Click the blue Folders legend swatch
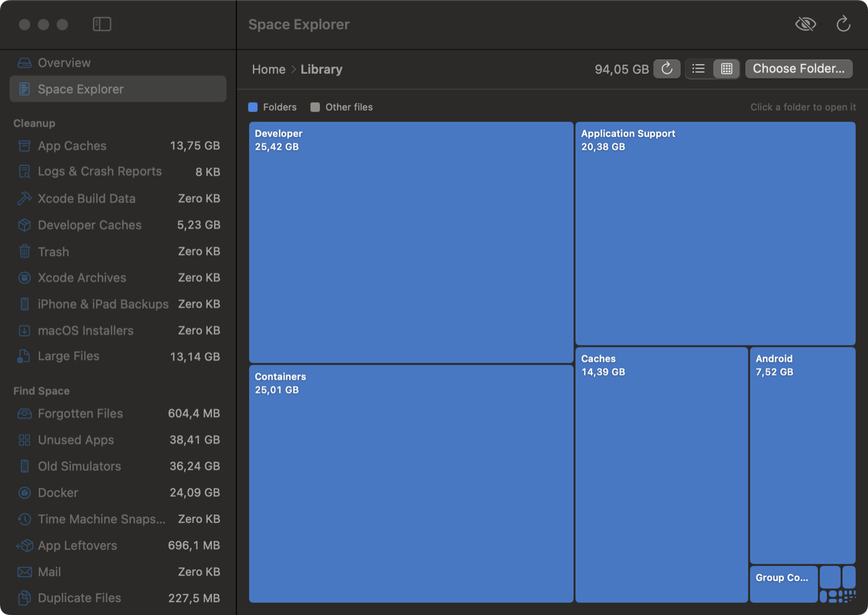The height and width of the screenshot is (615, 868). [253, 107]
